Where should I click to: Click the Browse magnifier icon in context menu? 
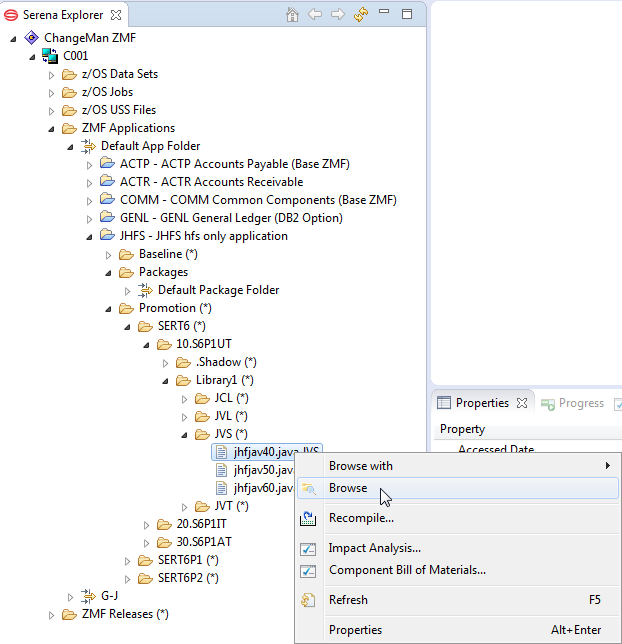[x=308, y=488]
